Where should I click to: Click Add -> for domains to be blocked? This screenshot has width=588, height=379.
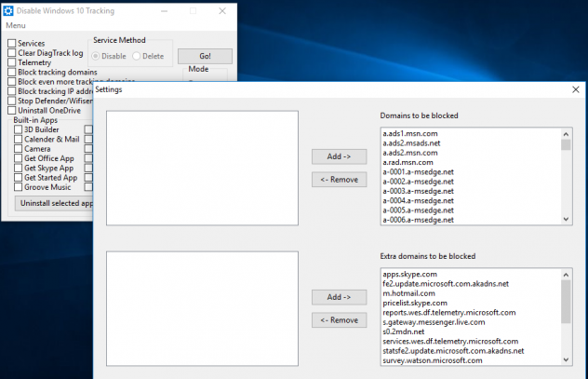coord(339,156)
